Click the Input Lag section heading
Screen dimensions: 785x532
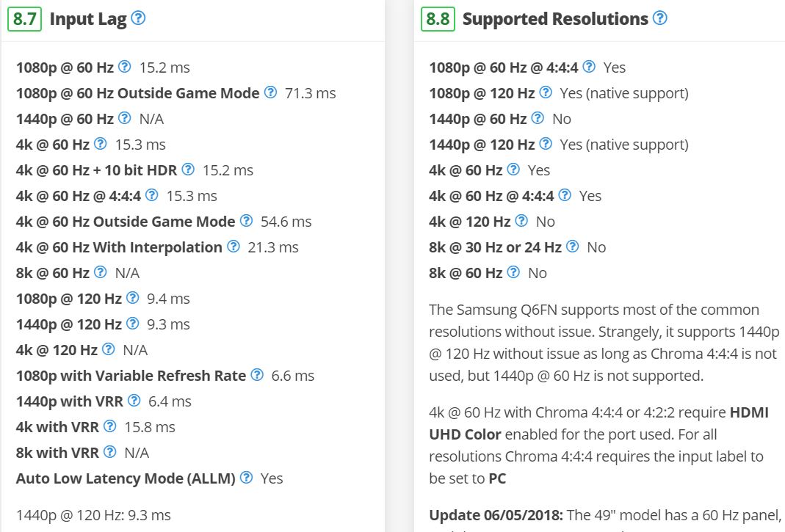88,19
